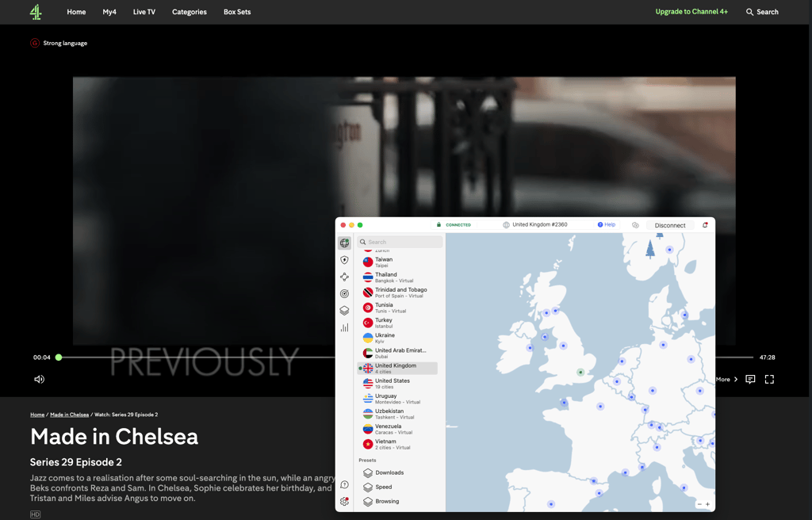812x520 pixels.
Task: Open the notifications bell in NordVPN
Action: click(x=705, y=225)
